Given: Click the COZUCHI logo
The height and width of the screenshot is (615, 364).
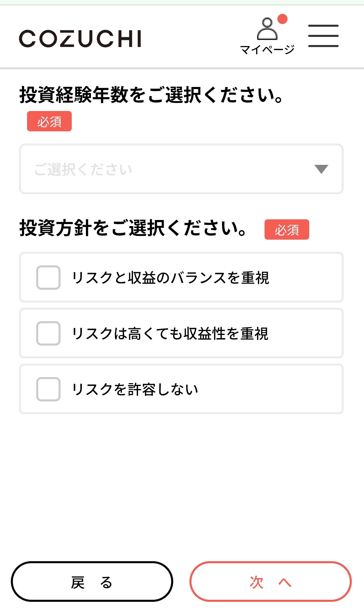Looking at the screenshot, I should 80,39.
